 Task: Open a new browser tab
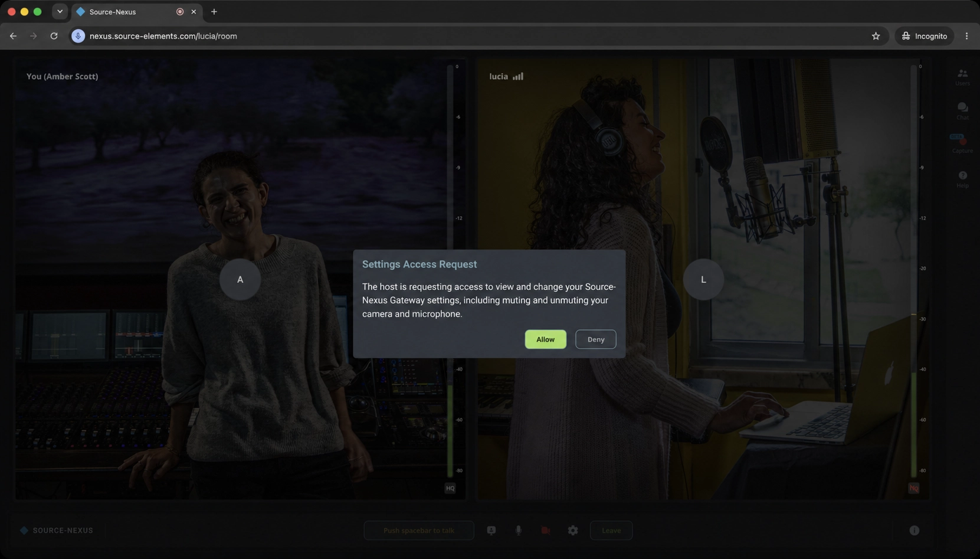click(214, 12)
